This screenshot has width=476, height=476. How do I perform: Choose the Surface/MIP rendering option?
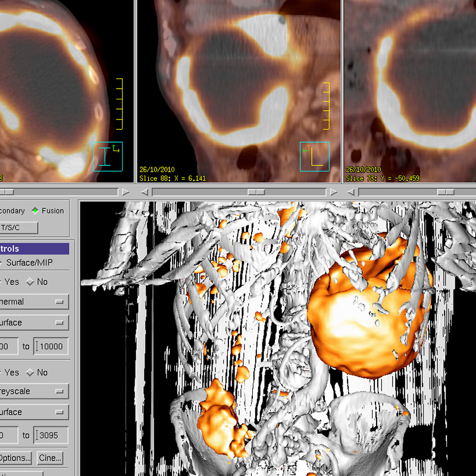[27, 262]
